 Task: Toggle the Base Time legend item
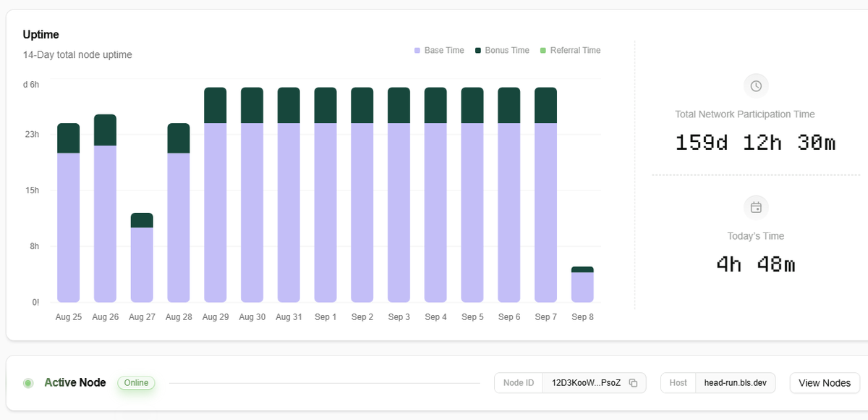(439, 51)
